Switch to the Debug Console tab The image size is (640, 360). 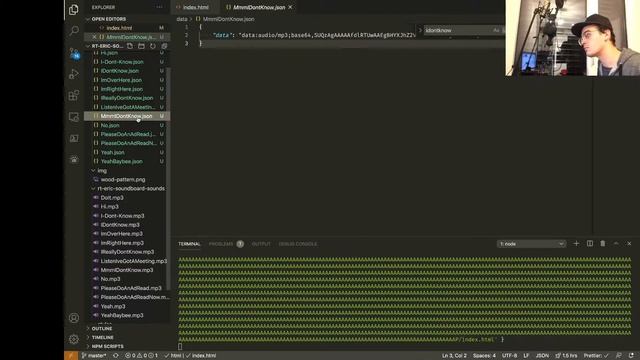298,244
